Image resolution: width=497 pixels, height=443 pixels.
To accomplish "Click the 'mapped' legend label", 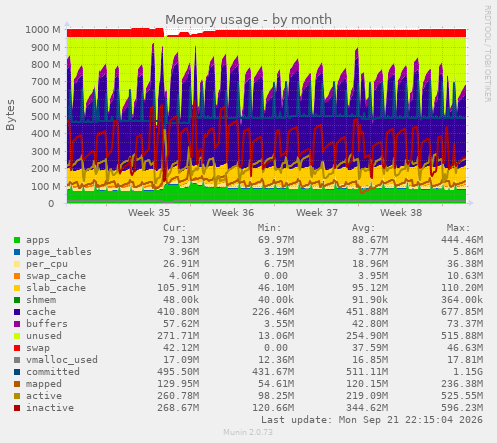I will [x=44, y=384].
